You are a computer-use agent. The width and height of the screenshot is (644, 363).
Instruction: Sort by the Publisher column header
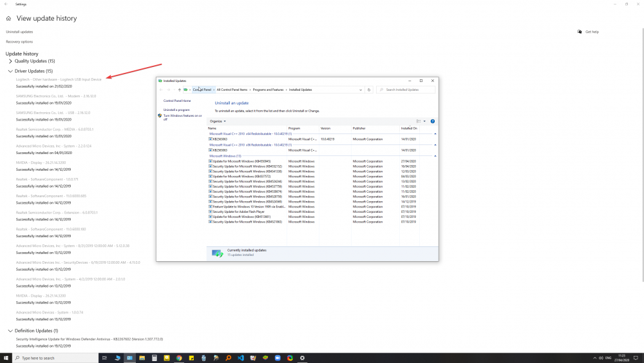[x=375, y=128]
